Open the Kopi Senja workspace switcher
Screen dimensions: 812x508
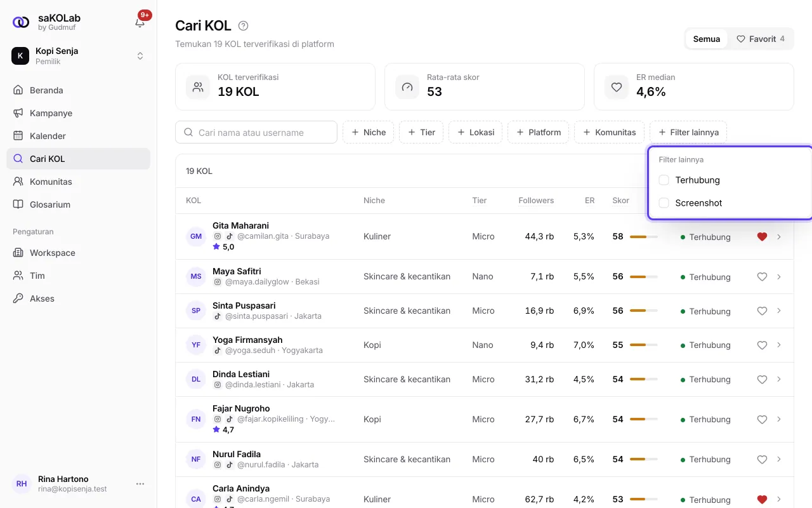pos(78,56)
